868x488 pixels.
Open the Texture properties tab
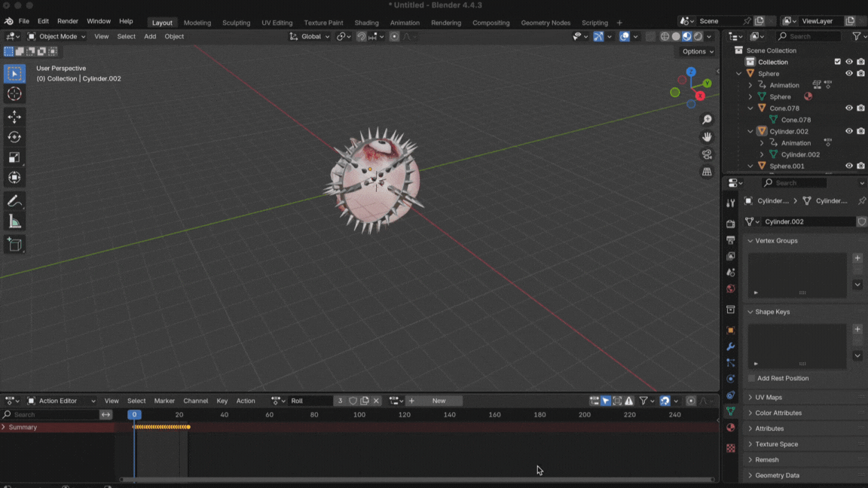coord(731,447)
